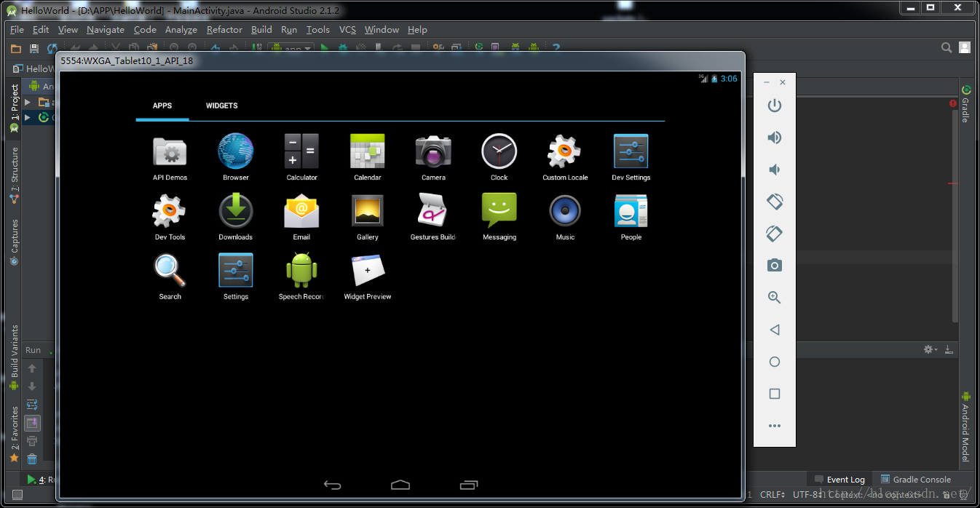Image resolution: width=980 pixels, height=508 pixels.
Task: Tap Android navigation bar home button
Action: pos(400,485)
